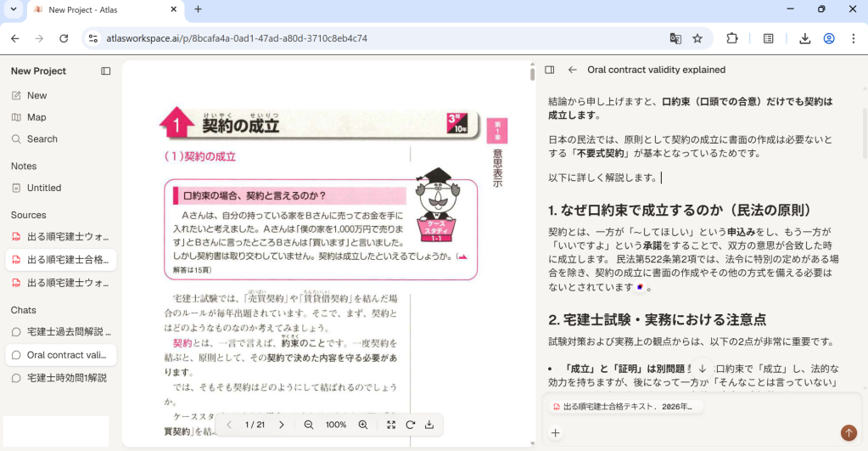
Task: Click the 100% zoom level indicator
Action: [336, 425]
